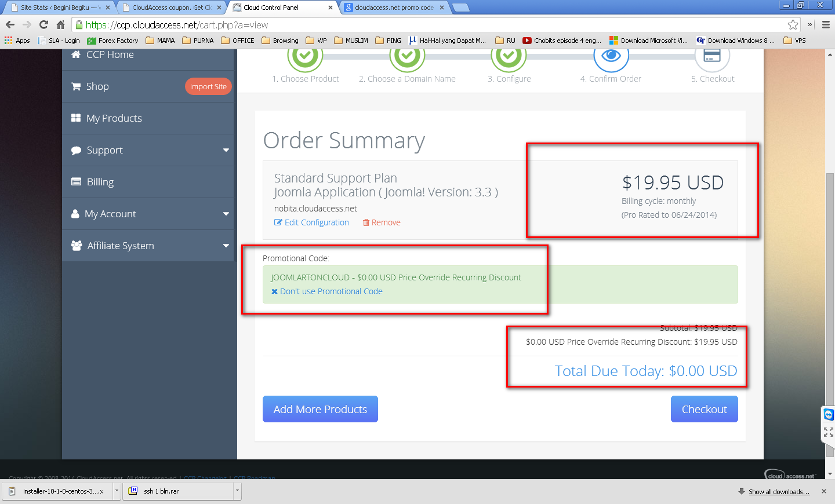Open the Chrome menu hamburger icon

(826, 24)
